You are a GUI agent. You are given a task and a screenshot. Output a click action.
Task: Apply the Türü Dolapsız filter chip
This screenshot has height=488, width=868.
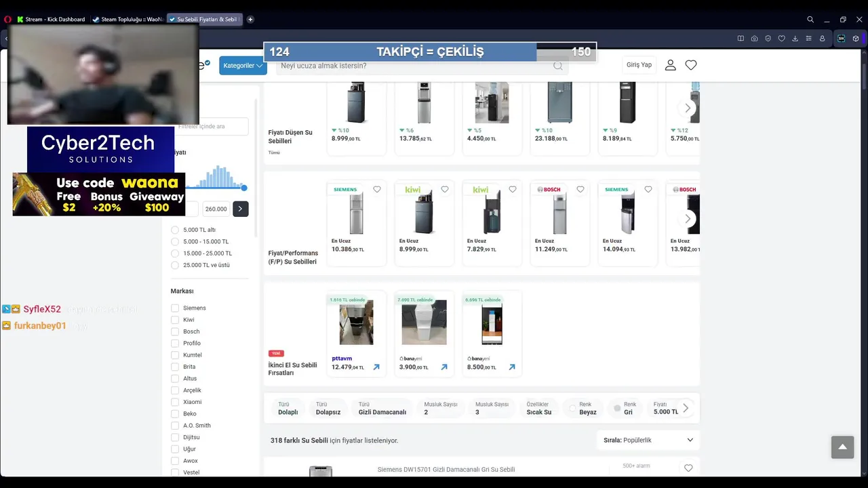328,408
